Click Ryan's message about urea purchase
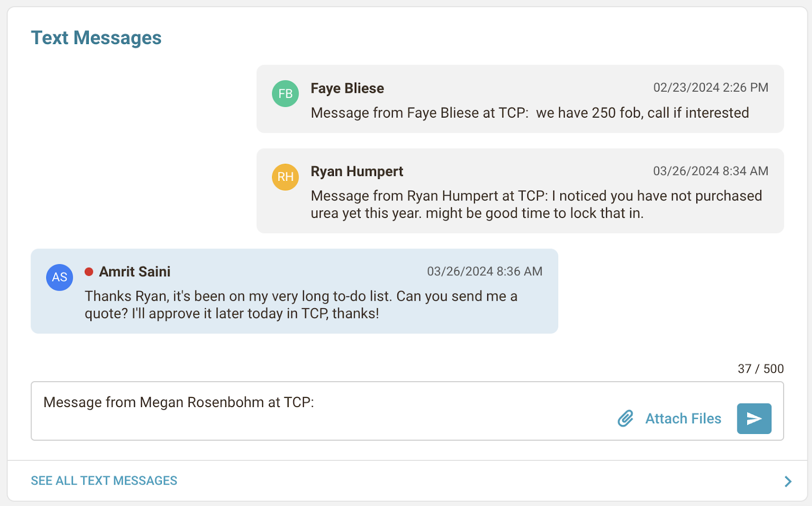Screen dimensions: 812x506 coord(536,204)
